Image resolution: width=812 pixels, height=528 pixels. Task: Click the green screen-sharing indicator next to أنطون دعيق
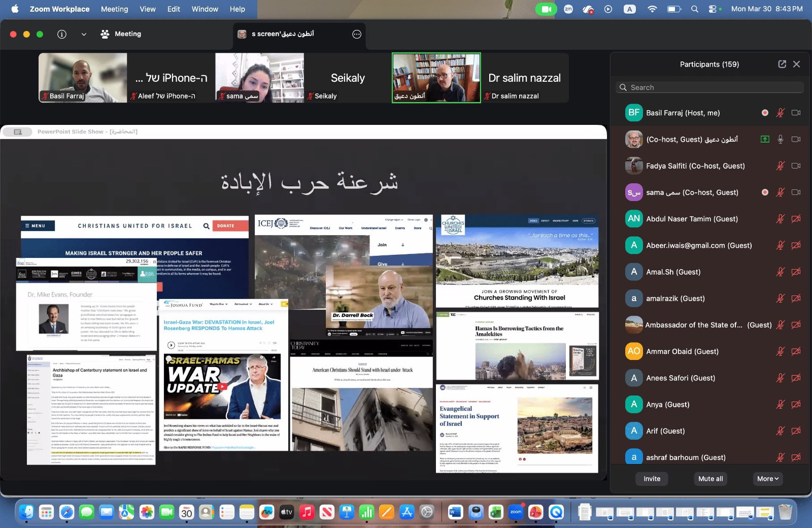pos(765,139)
